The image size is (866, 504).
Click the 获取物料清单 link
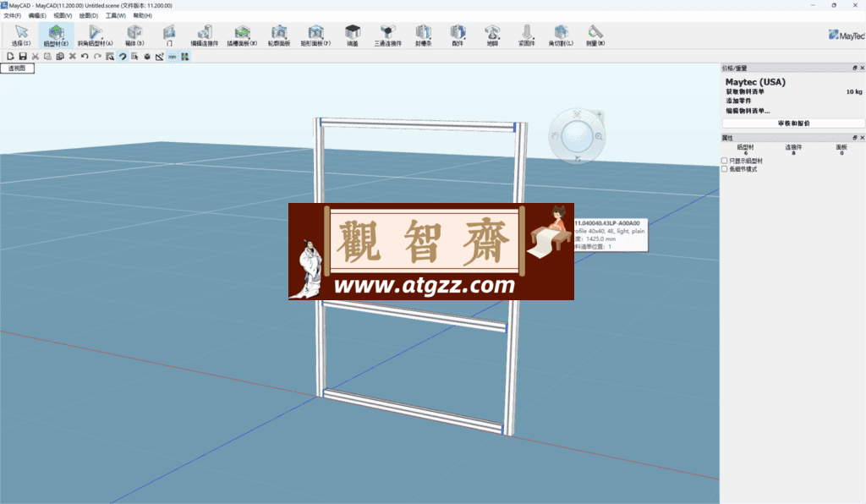click(745, 91)
